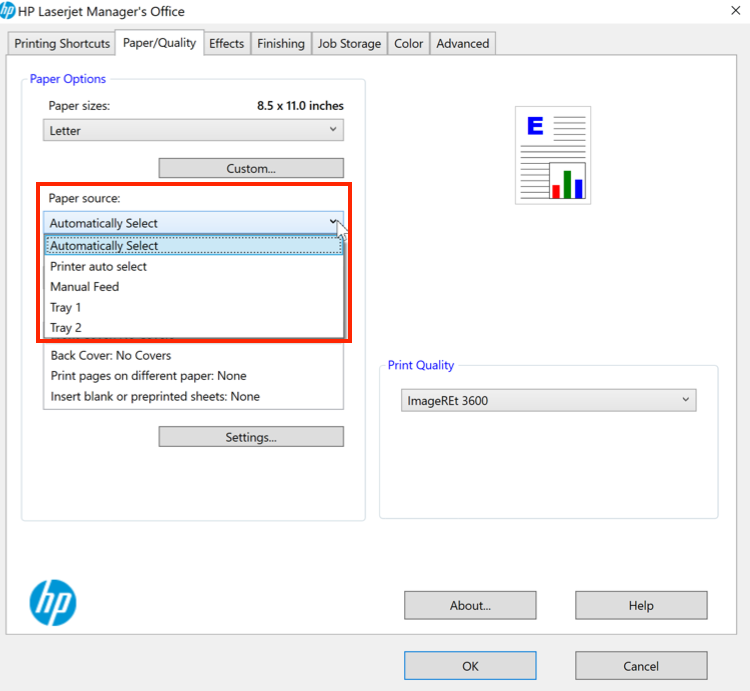Select Manual Feed paper source
Screen dimensions: 750x691
click(194, 287)
